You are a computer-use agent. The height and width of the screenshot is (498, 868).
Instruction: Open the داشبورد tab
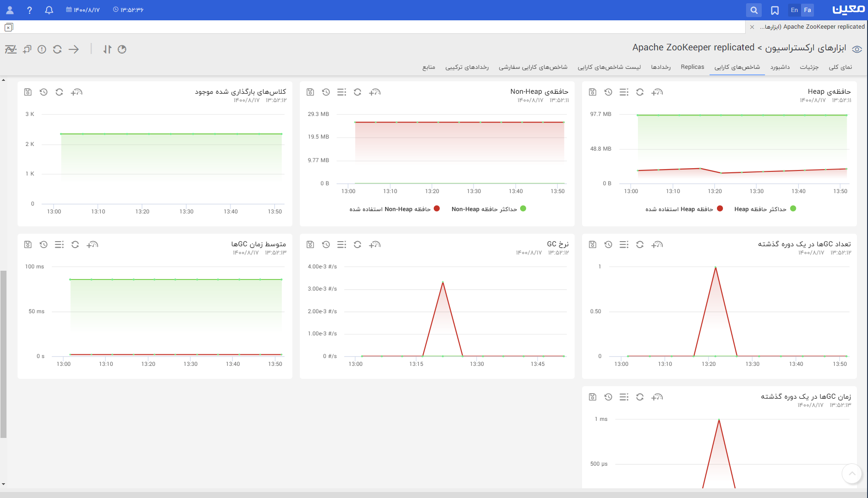[780, 67]
